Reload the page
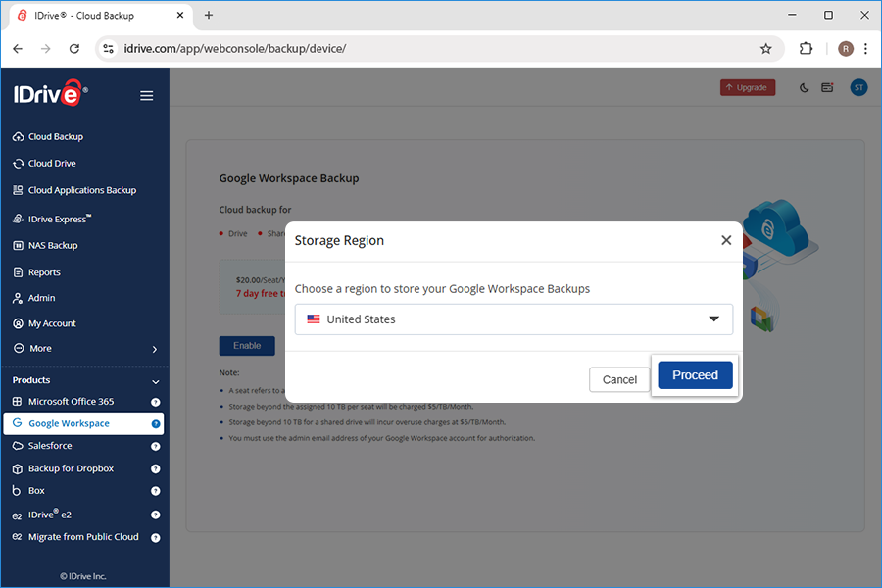The image size is (882, 588). tap(74, 49)
